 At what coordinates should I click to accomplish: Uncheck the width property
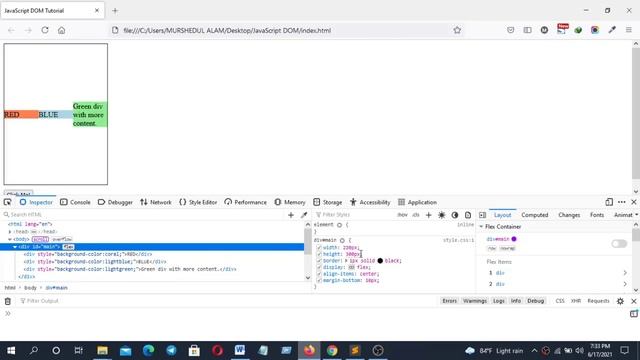(x=319, y=247)
